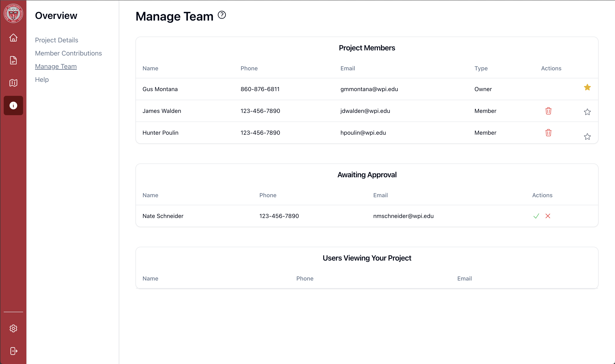The width and height of the screenshot is (615, 364).
Task: Click the active info icon in the sidebar
Action: point(13,105)
